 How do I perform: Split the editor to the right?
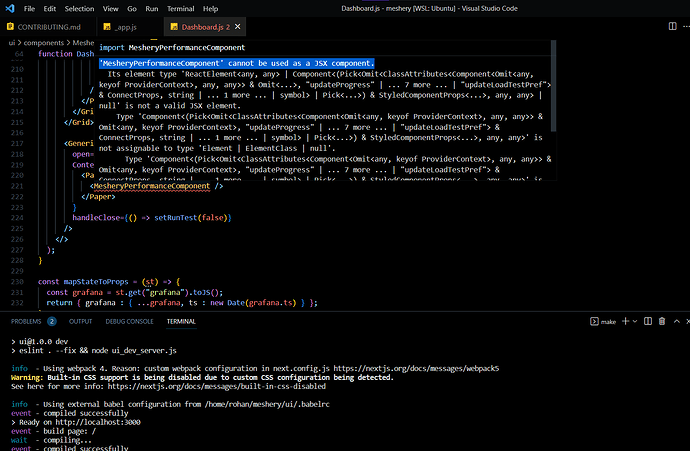[672, 26]
